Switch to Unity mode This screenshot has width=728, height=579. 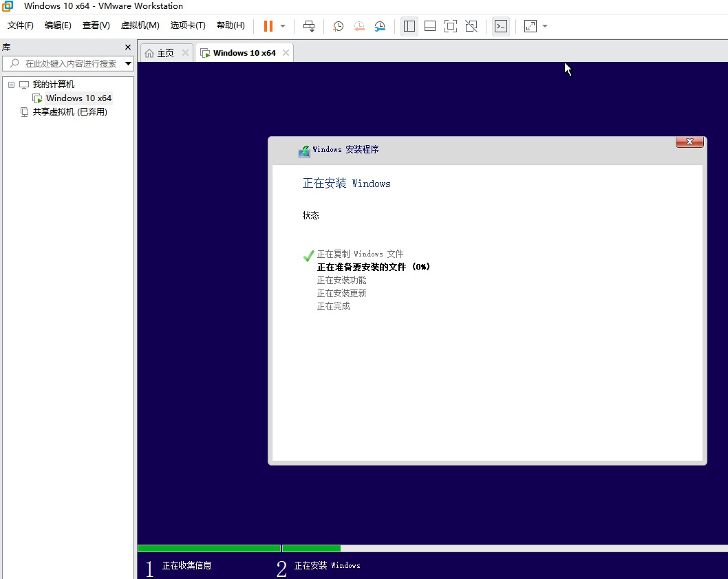click(x=471, y=26)
